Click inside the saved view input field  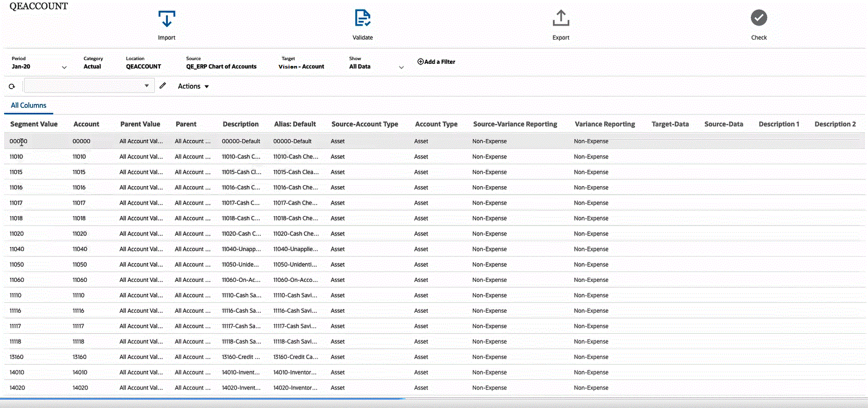[84, 86]
